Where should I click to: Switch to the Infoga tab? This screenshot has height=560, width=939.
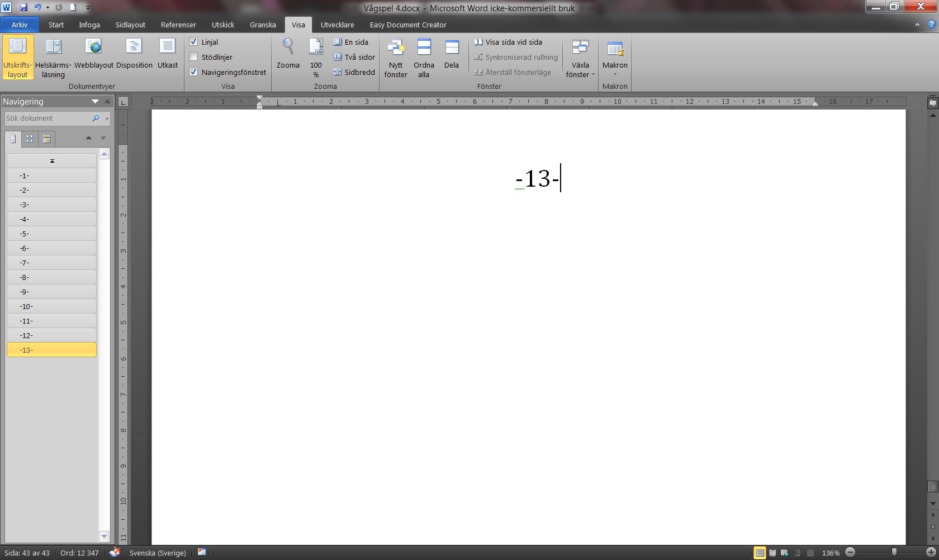point(89,25)
